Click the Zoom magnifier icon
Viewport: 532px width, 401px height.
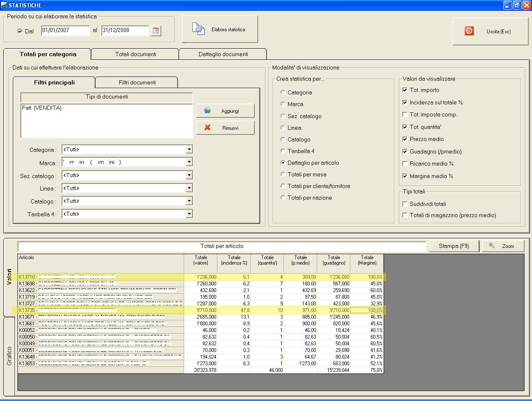pyautogui.click(x=492, y=246)
